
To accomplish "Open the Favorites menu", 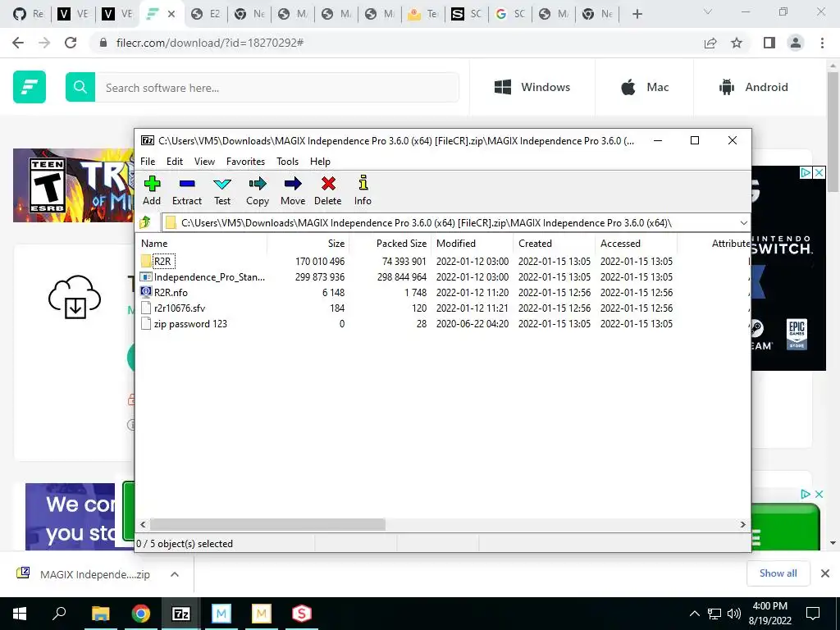I will tap(245, 162).
